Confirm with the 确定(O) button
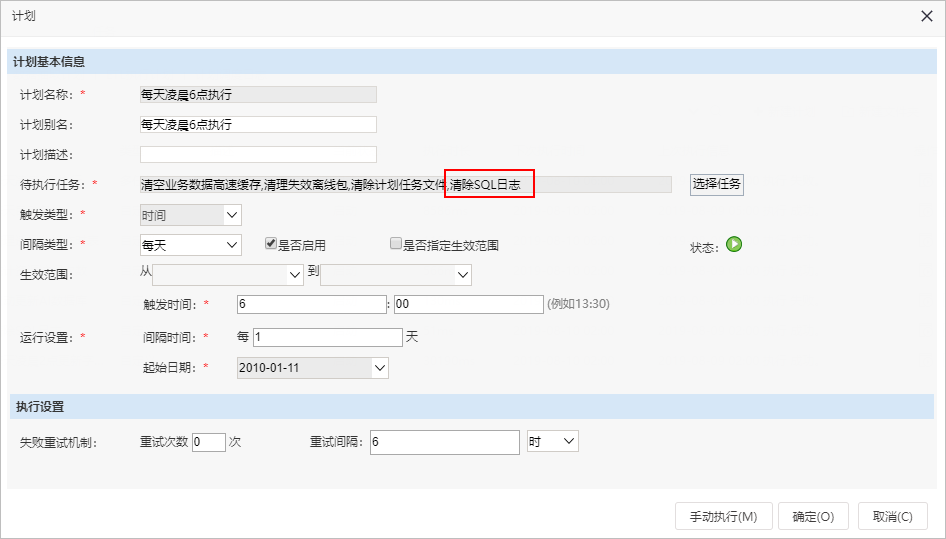 pyautogui.click(x=813, y=517)
